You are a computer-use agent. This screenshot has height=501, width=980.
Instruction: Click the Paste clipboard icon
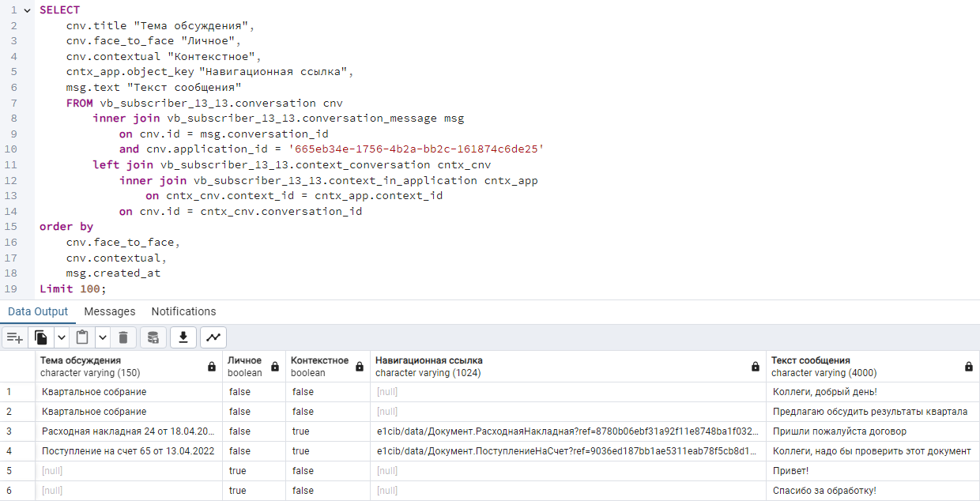pyautogui.click(x=81, y=337)
